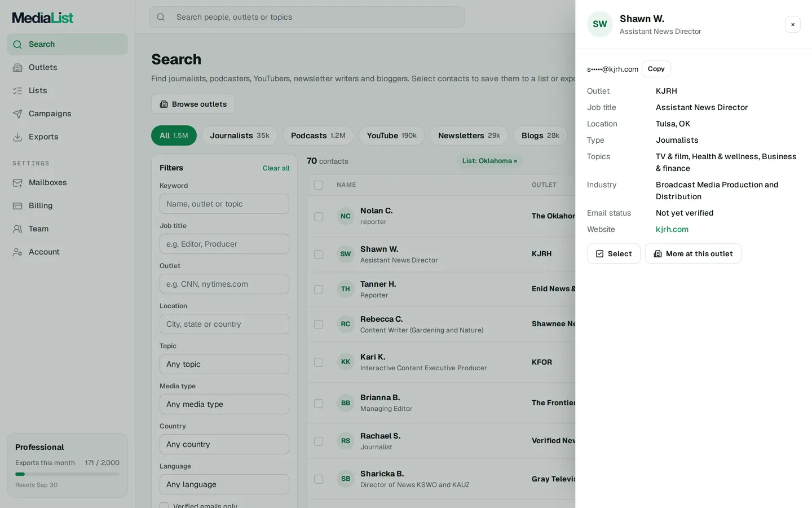Check the box for Nolan C.
The width and height of the screenshot is (812, 508).
[319, 217]
